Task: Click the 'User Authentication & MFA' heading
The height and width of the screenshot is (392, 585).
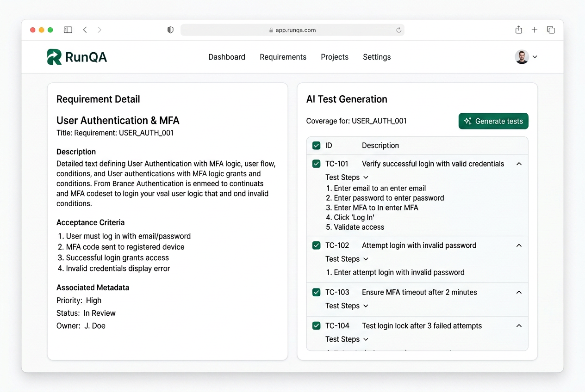Action: 118,121
